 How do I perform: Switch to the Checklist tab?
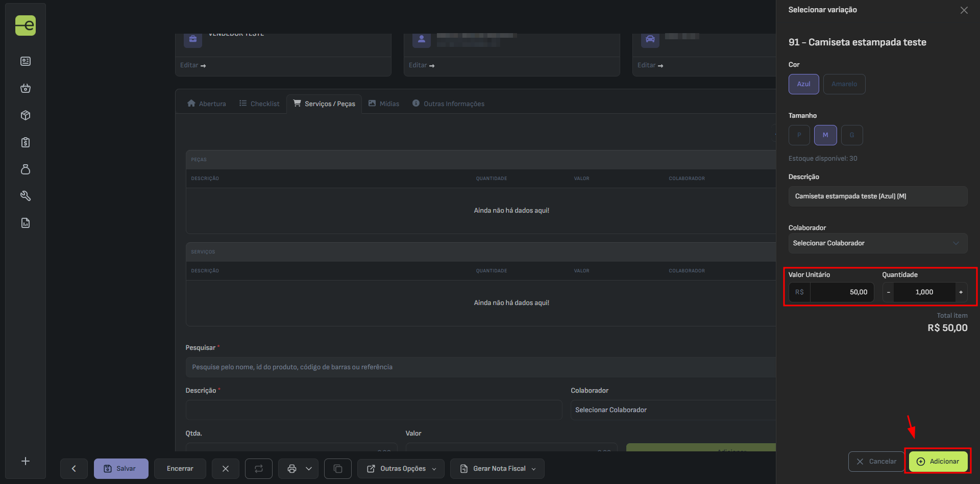pos(259,104)
